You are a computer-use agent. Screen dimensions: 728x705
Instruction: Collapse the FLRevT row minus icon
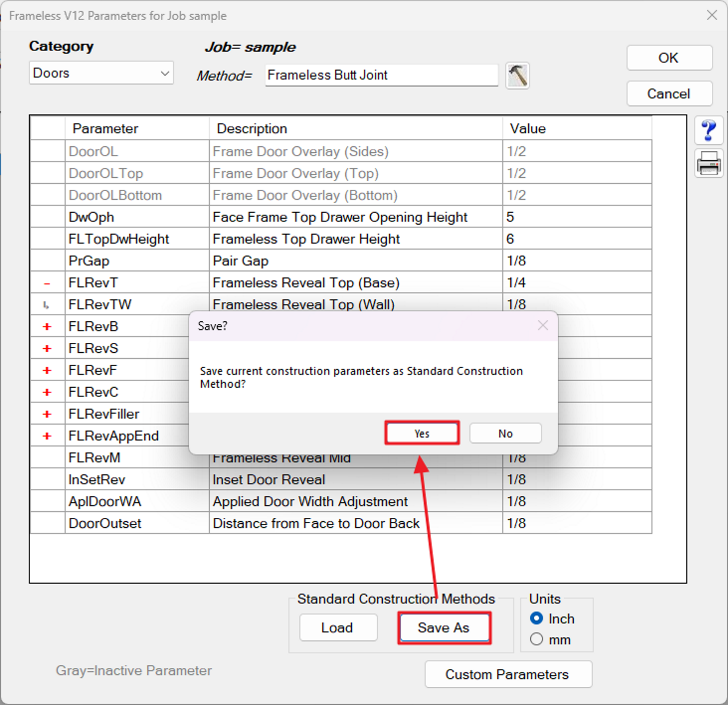47,283
